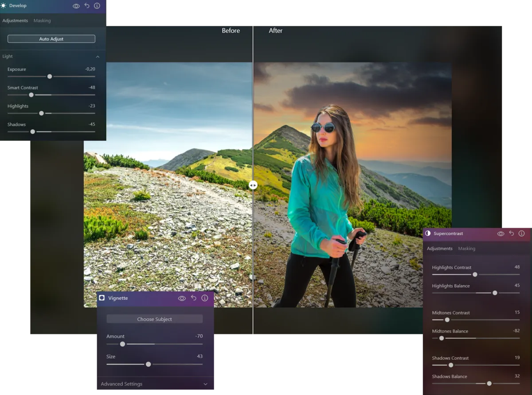Select the Adjustments tab in Supercontrast
Screen dimensions: 532x395
point(439,248)
